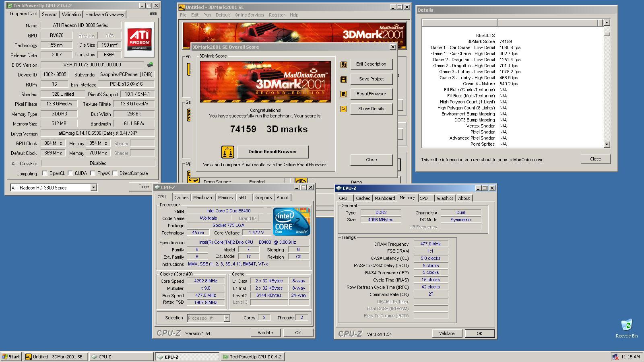Click the BIOS Version field in GPU-Z
This screenshot has width=644, height=362.
(92, 65)
